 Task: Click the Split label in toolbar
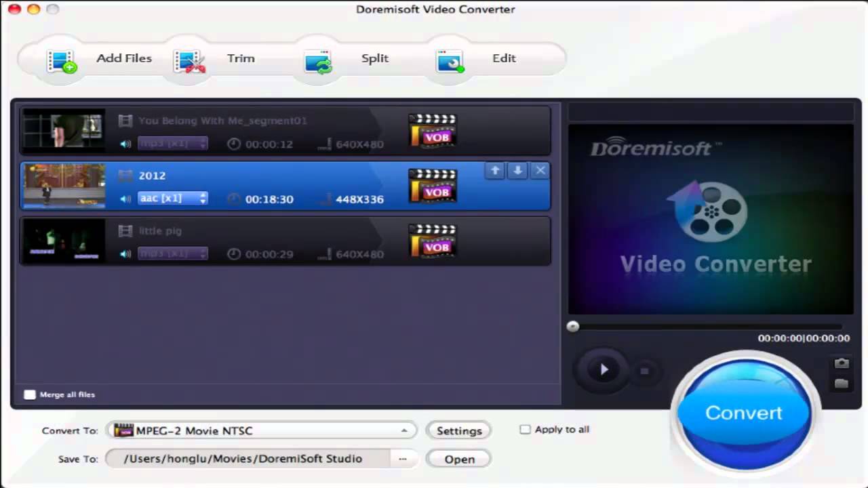coord(375,58)
